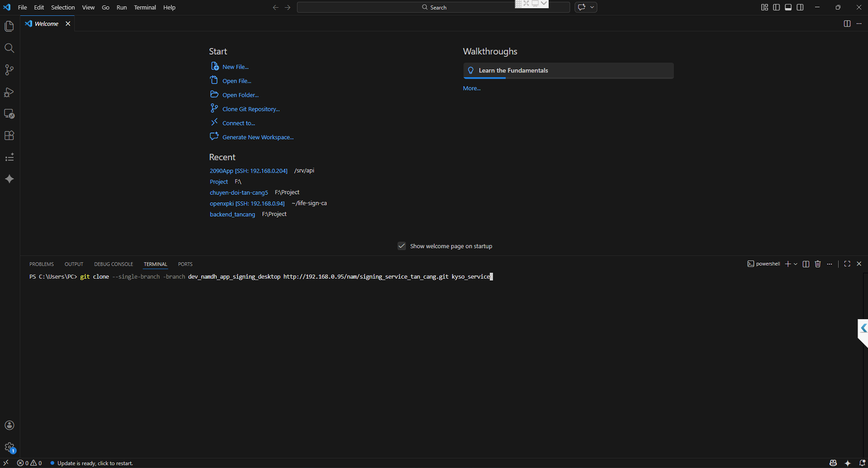Click the Clone Git Repository link
The image size is (868, 468).
(x=250, y=109)
